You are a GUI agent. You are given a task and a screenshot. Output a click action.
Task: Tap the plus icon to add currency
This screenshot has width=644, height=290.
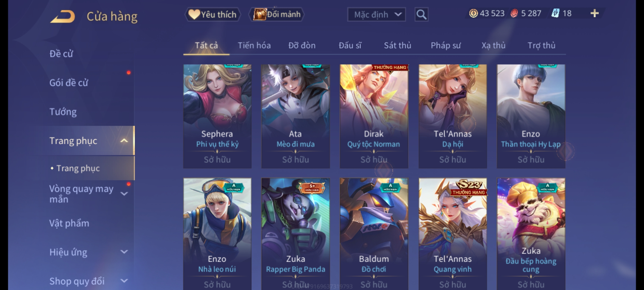click(x=595, y=13)
